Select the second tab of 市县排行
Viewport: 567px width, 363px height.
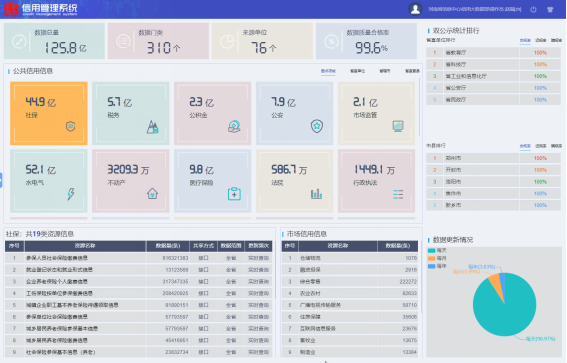[x=541, y=146]
